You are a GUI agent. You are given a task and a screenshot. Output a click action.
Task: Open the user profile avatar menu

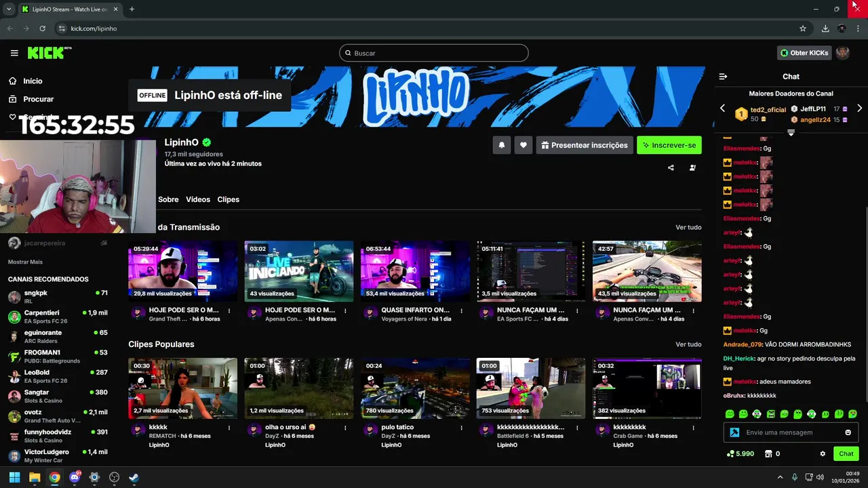point(842,53)
